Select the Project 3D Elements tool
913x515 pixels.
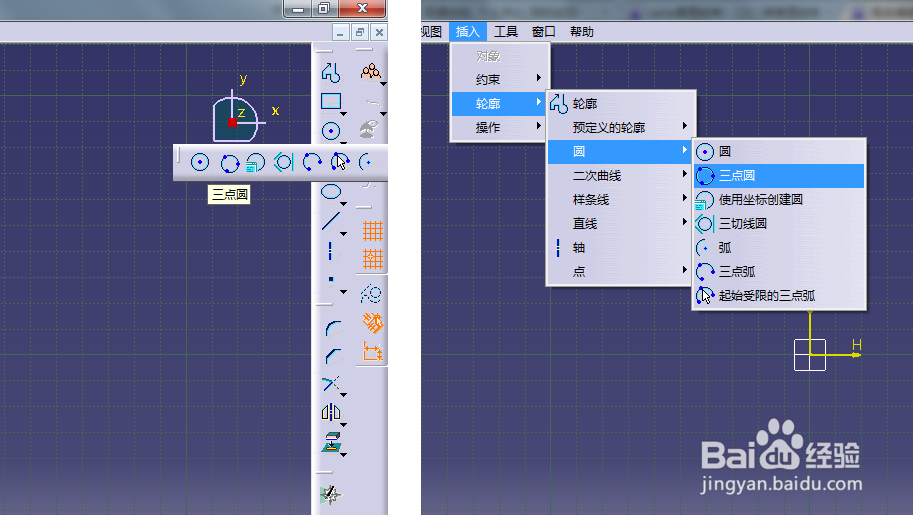click(331, 442)
